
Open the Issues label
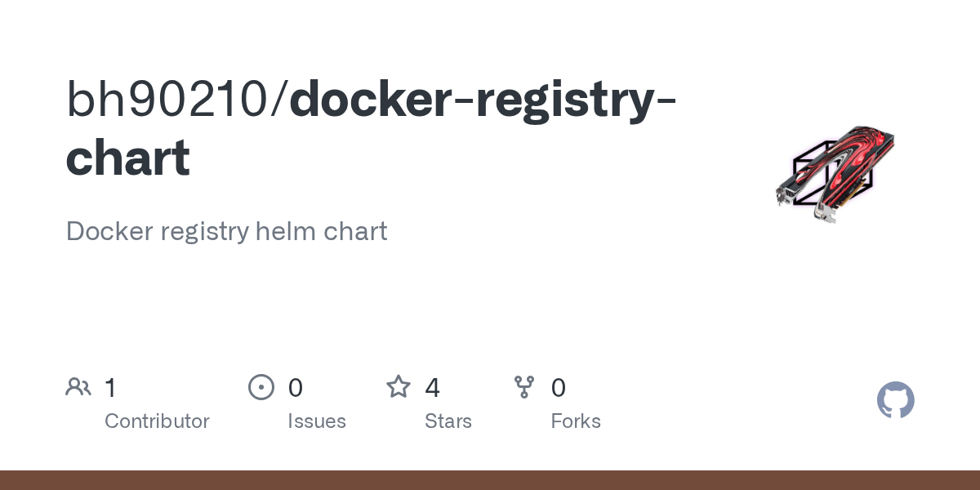coord(317,421)
